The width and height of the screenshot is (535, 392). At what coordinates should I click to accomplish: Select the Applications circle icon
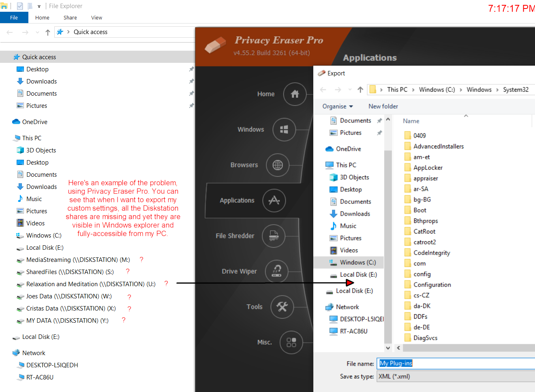(x=274, y=200)
